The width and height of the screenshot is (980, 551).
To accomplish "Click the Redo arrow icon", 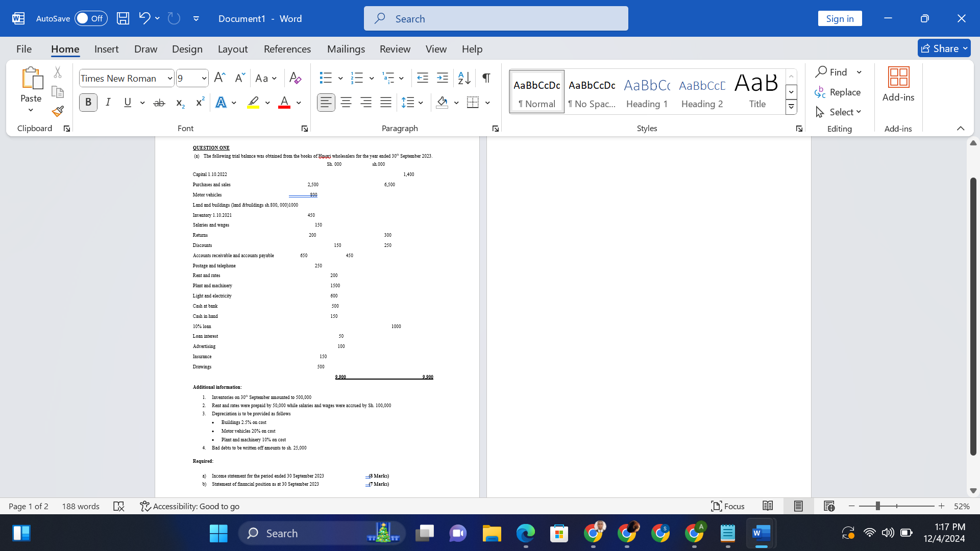I will [x=174, y=18].
